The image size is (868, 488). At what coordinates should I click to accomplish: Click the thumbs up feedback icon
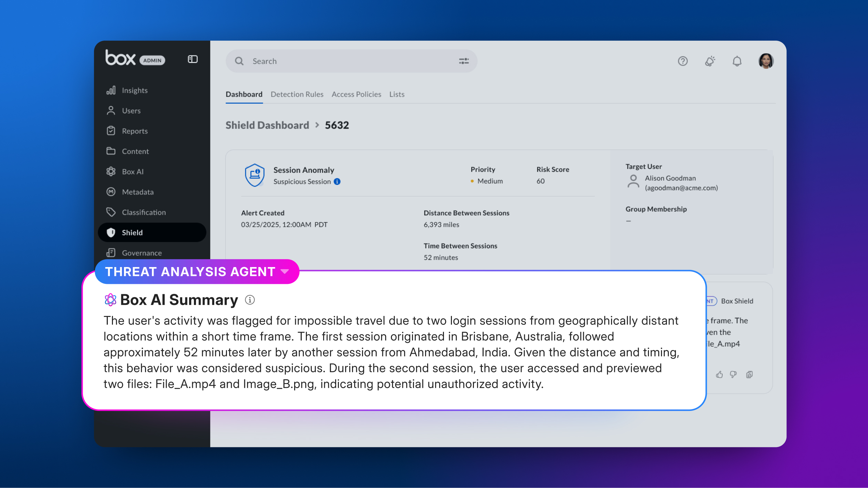pos(719,374)
